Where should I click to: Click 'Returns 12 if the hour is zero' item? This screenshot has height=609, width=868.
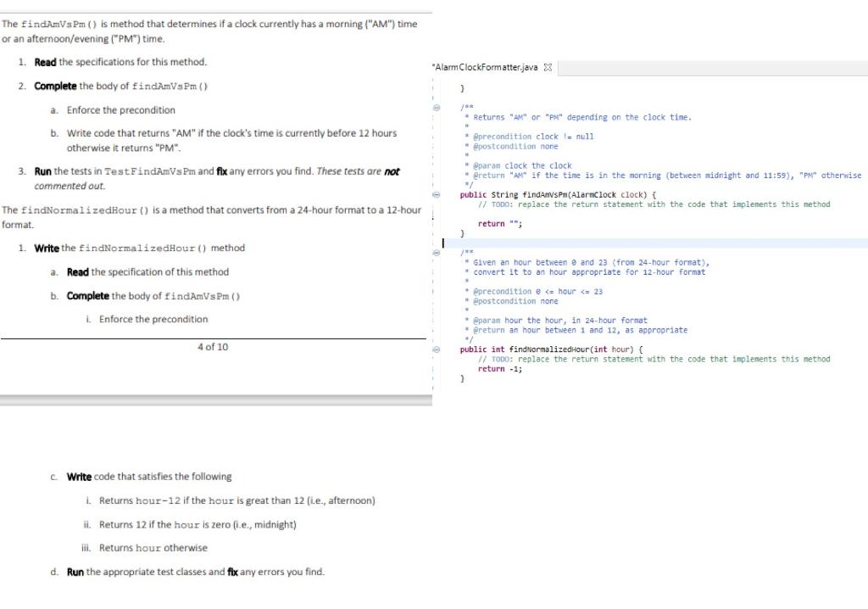tap(198, 525)
